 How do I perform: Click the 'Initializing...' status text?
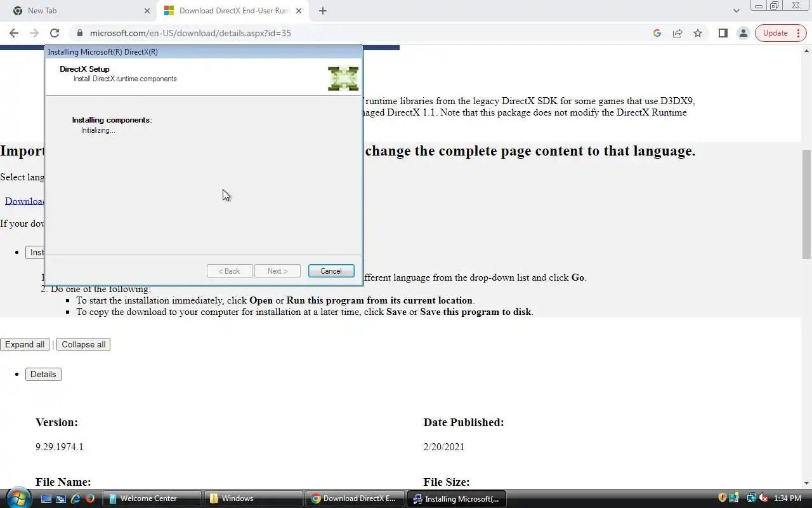(x=98, y=130)
